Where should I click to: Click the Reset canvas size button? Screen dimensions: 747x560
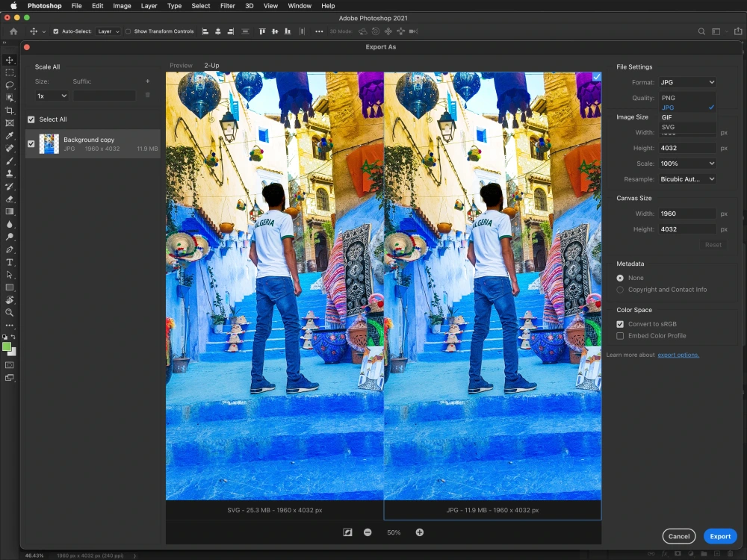point(713,245)
